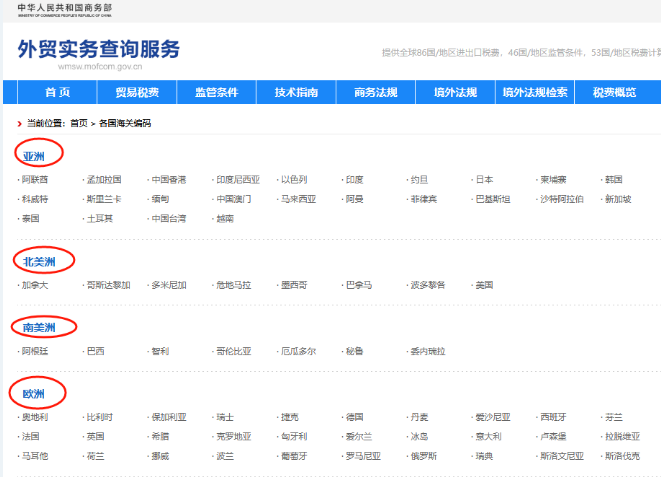661x477 pixels.
Task: Switch to the 税费概览 tab
Action: [614, 92]
